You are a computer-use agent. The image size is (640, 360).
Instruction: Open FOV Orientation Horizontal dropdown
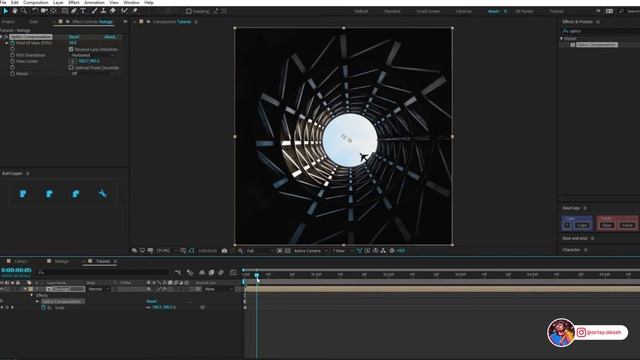click(x=93, y=55)
